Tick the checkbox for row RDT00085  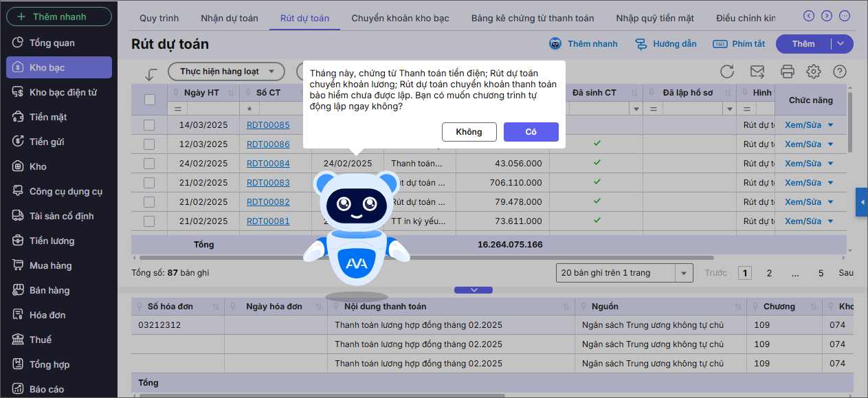(x=149, y=125)
